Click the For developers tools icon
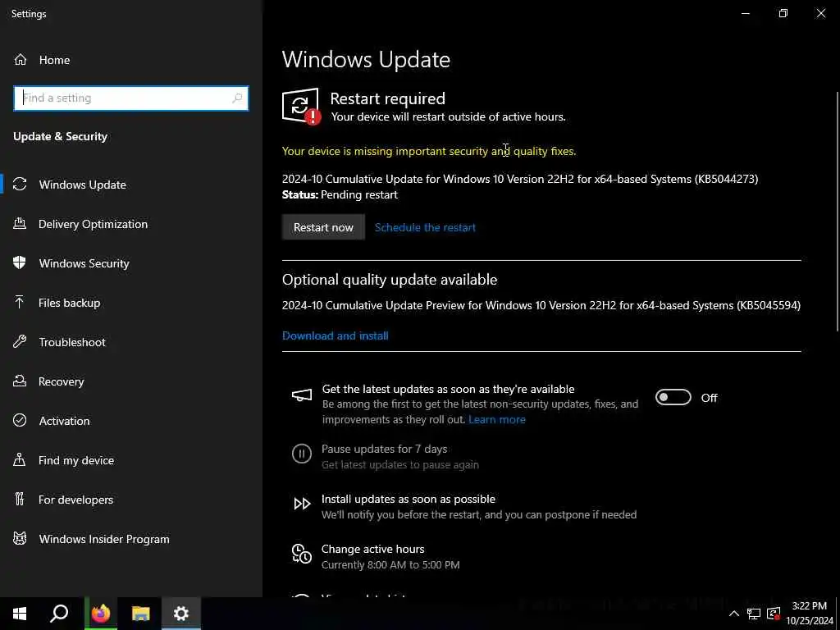840x630 pixels. coord(20,500)
